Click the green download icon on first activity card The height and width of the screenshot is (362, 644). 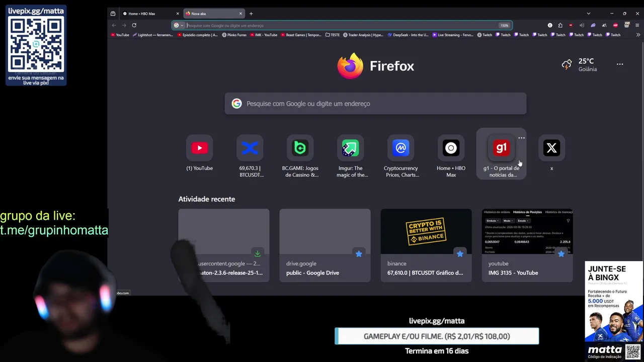tap(258, 254)
